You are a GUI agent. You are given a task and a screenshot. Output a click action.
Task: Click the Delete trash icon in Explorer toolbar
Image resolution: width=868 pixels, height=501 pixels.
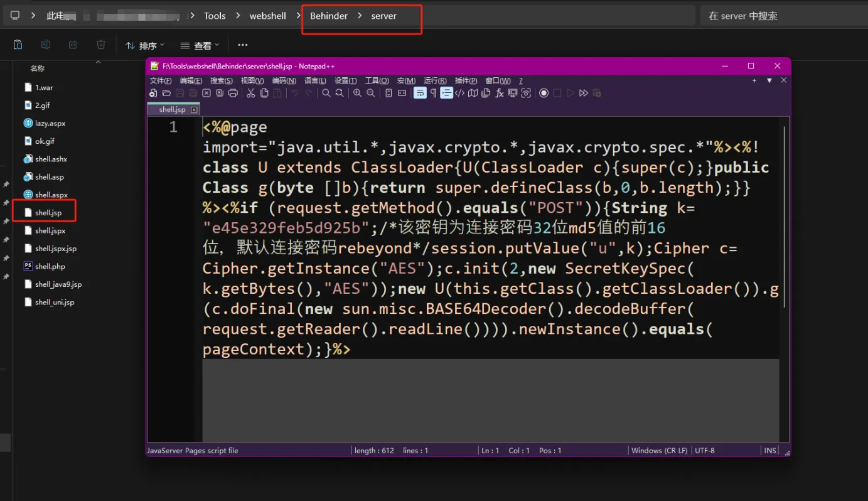click(101, 45)
